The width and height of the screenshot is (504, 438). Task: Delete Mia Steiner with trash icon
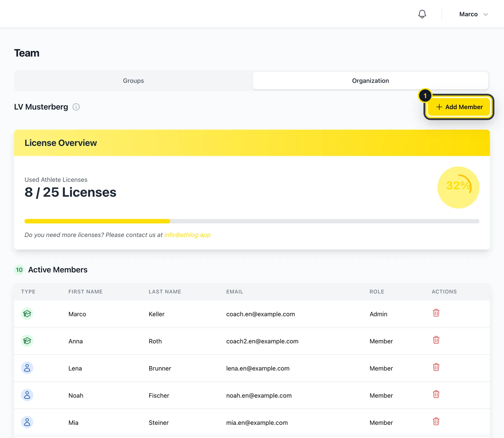(436, 421)
